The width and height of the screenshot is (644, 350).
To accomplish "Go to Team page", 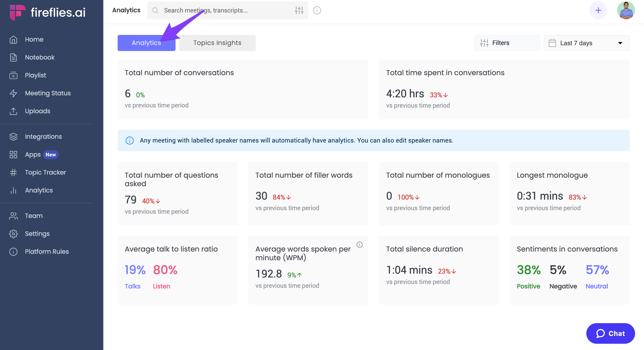I will 34,216.
